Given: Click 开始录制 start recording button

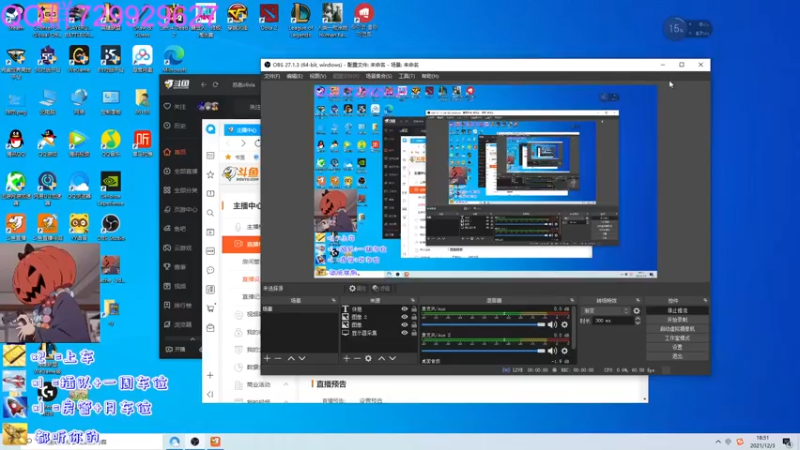Looking at the screenshot, I should pyautogui.click(x=677, y=319).
